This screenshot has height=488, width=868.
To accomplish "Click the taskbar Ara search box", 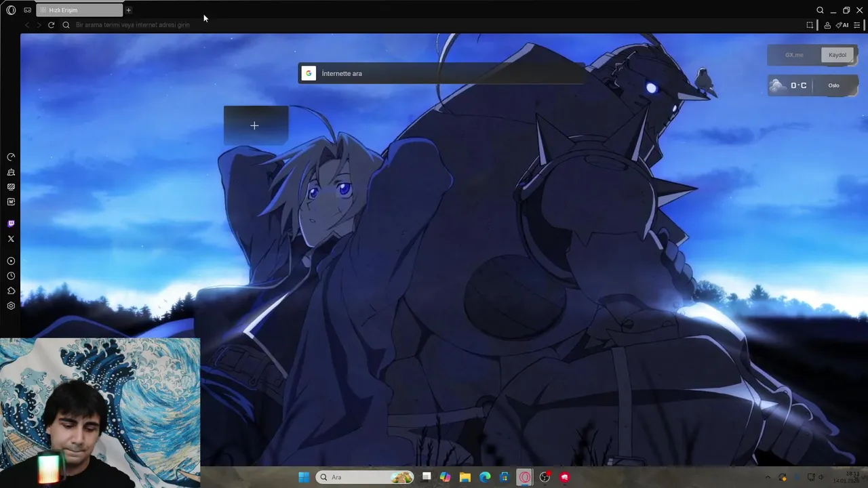I will (365, 477).
